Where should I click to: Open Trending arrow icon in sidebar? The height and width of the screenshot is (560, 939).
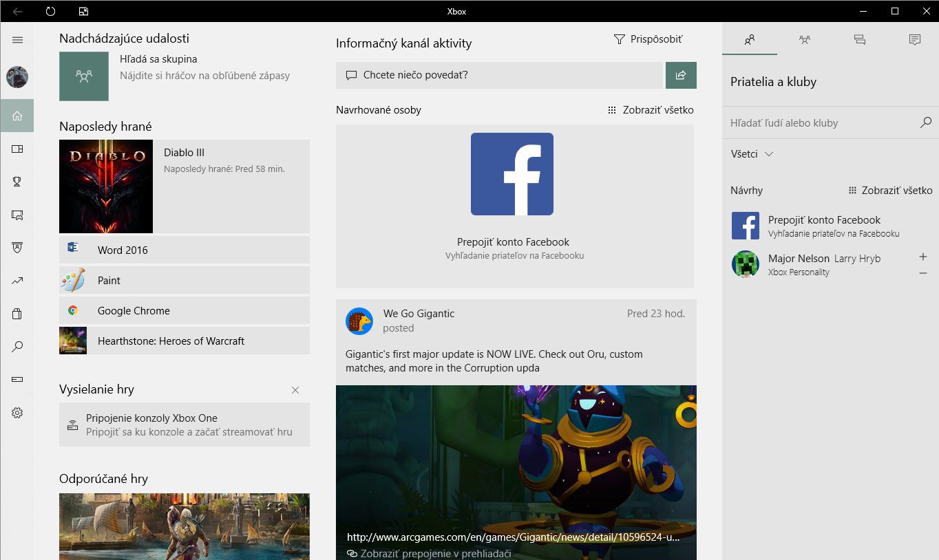click(17, 281)
